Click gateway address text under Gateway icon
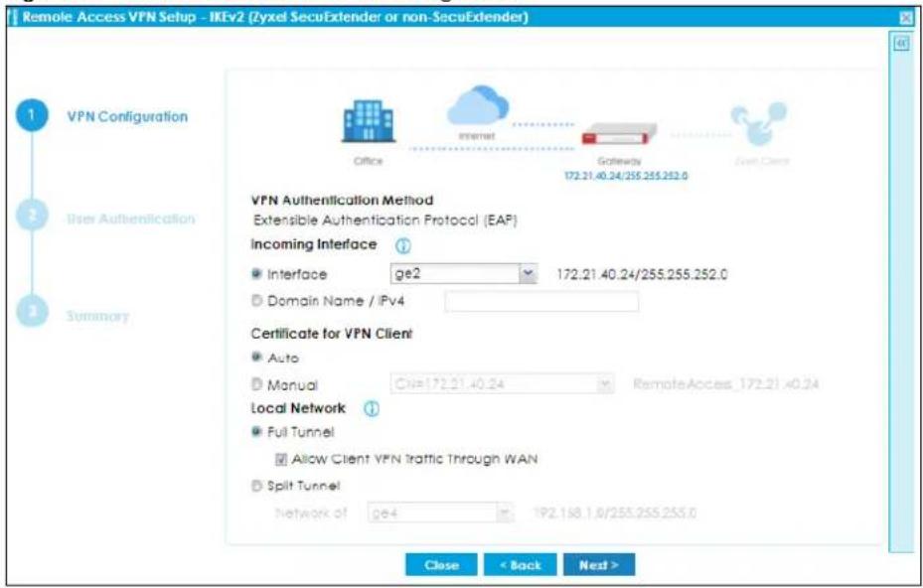This screenshot has height=588, width=923. tap(626, 176)
